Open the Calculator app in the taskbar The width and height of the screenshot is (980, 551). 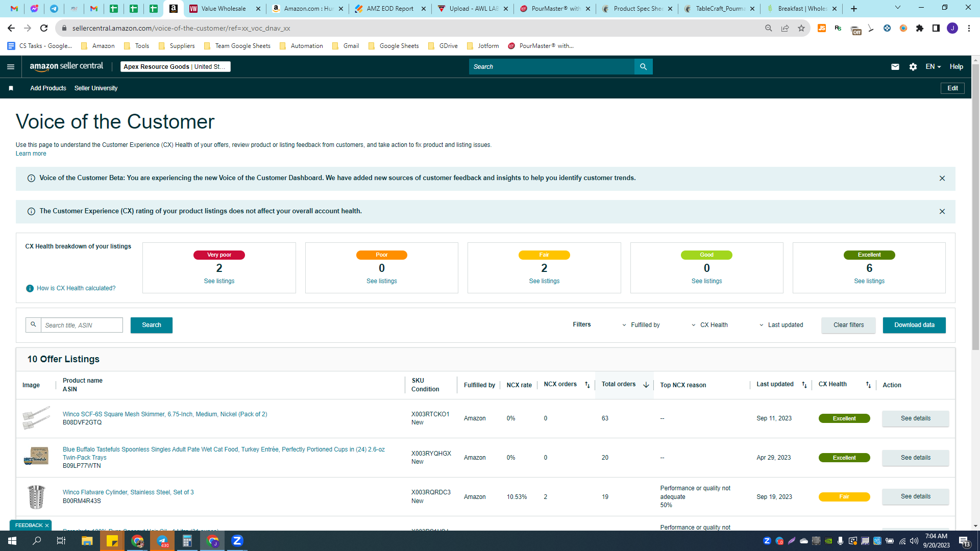pyautogui.click(x=187, y=541)
